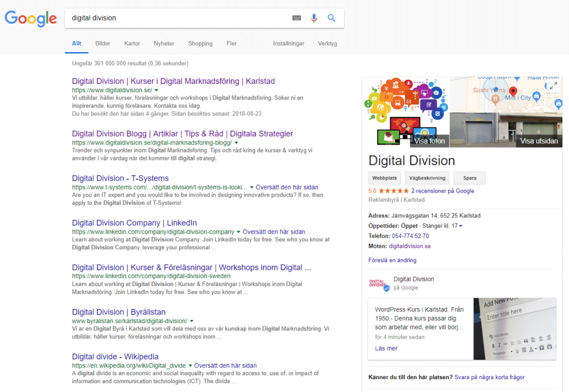This screenshot has width=569, height=392.
Task: Open the digitaldivision.se Möten link
Action: tap(410, 246)
